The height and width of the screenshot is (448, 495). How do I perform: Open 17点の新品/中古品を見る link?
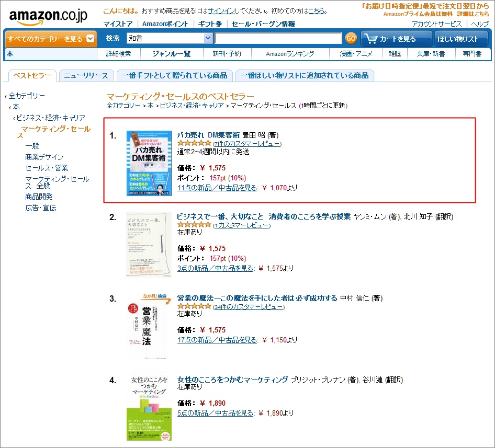pyautogui.click(x=217, y=340)
